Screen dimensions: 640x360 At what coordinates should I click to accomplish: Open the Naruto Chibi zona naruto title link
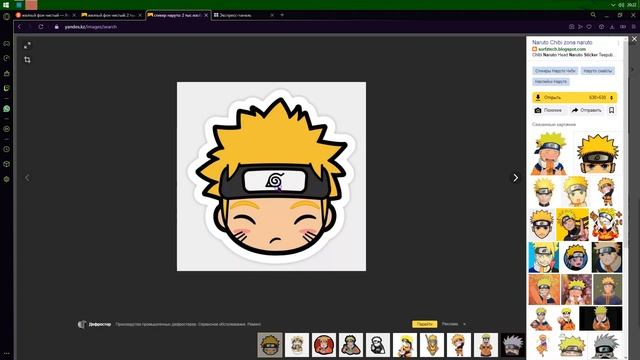(x=562, y=42)
